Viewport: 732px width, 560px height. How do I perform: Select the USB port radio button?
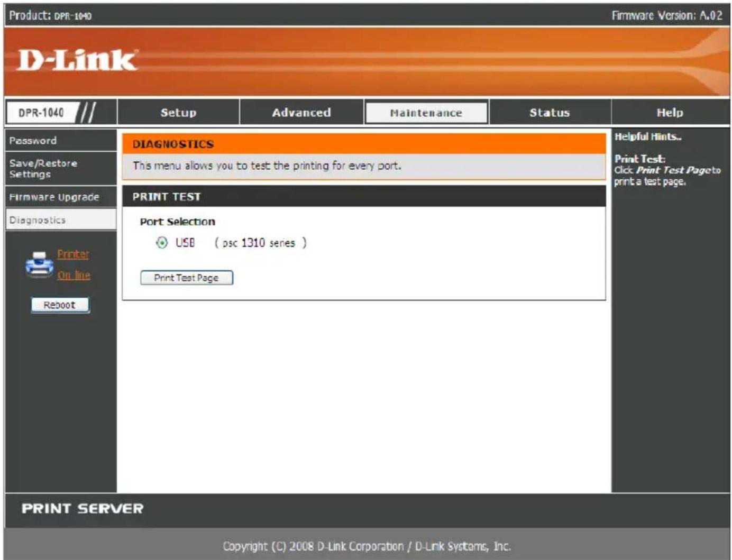point(161,243)
